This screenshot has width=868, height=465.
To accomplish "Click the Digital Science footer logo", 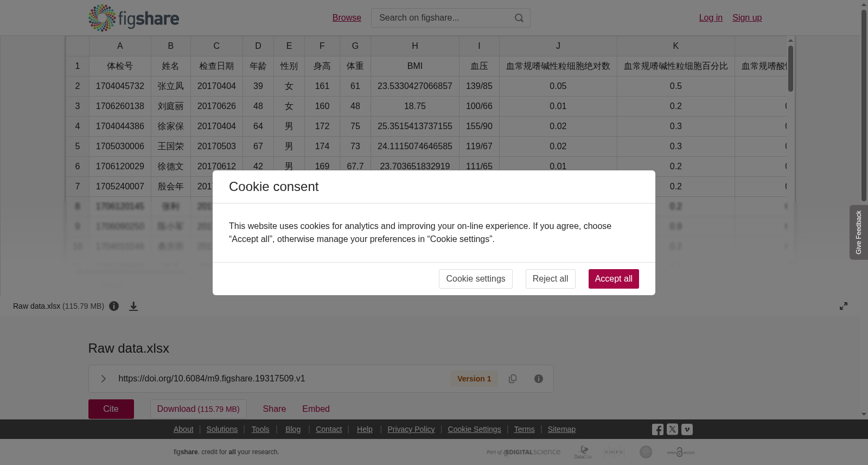I will tap(524, 452).
